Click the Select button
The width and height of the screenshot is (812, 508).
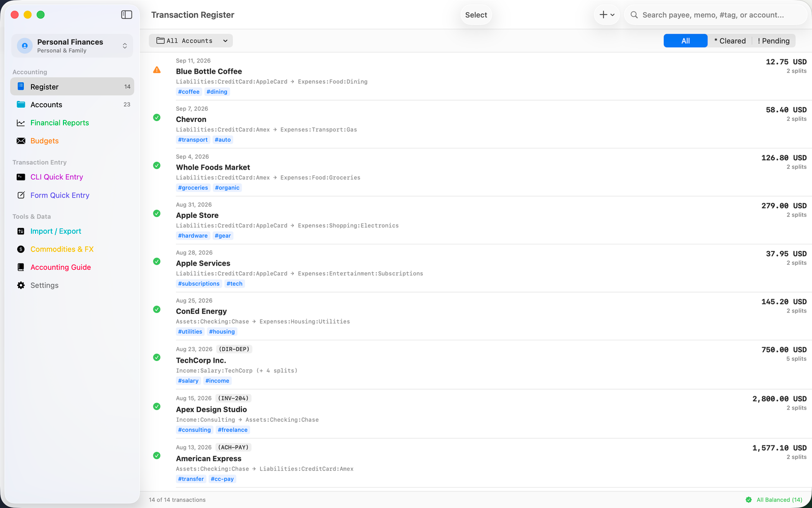click(x=476, y=15)
